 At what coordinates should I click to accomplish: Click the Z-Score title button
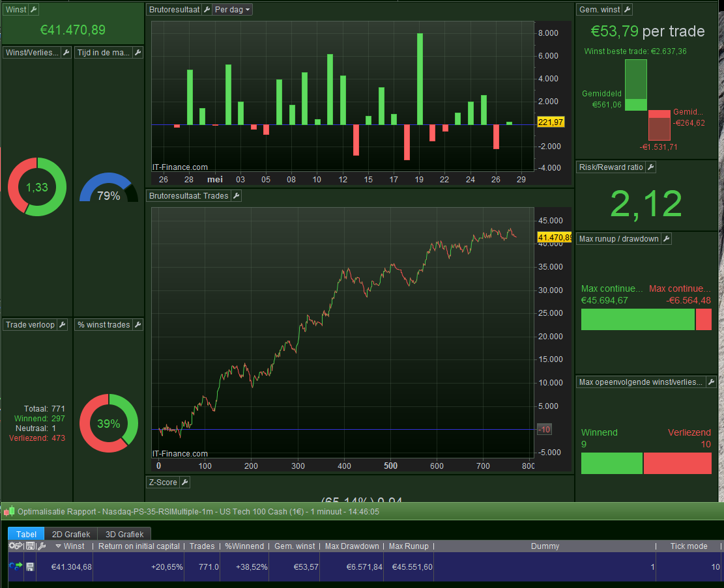(163, 483)
